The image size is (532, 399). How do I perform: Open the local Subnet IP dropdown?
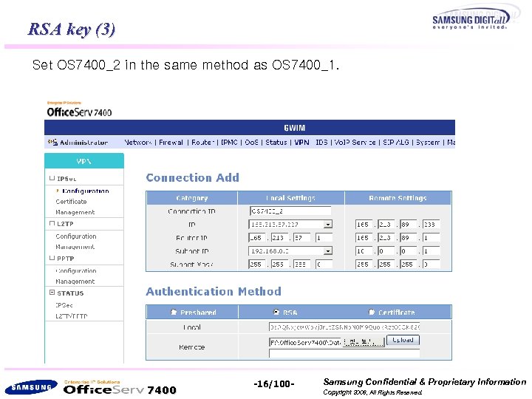coord(327,251)
